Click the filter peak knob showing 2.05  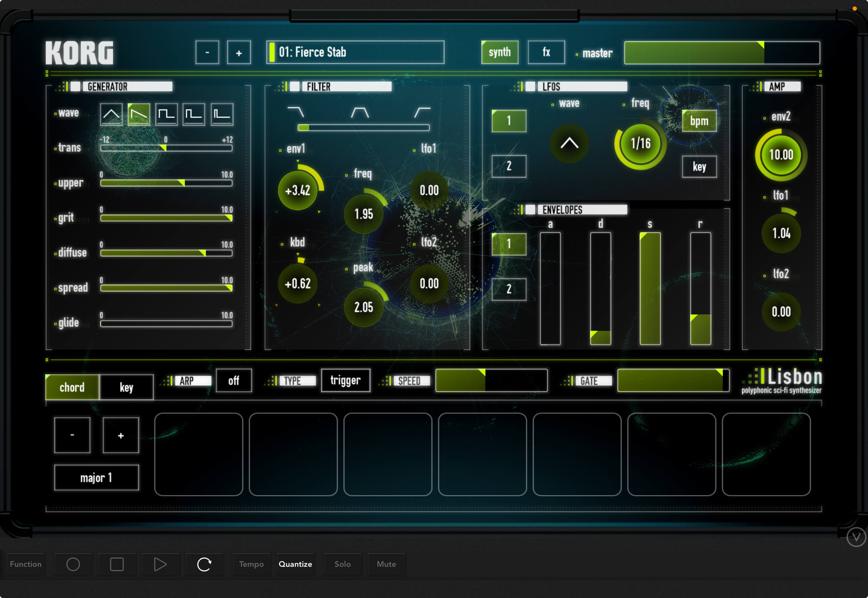pos(364,307)
